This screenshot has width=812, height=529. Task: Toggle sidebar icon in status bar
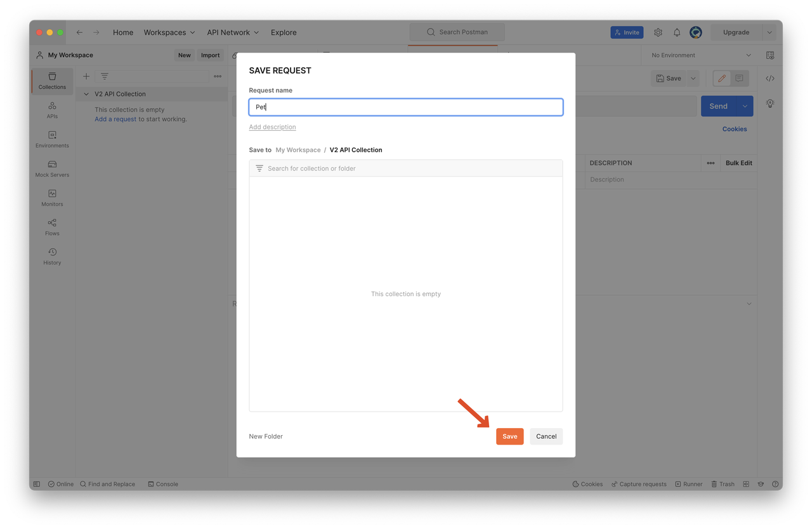(x=37, y=484)
